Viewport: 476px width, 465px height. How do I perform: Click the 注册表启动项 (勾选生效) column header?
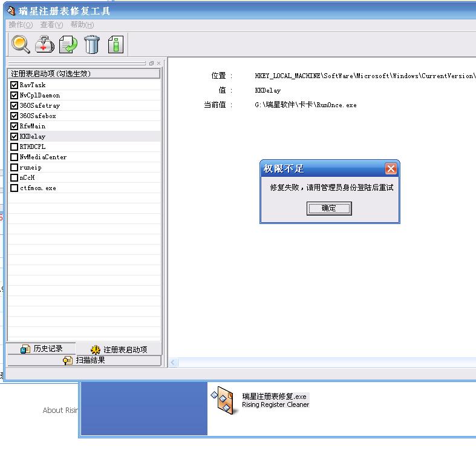pos(84,73)
